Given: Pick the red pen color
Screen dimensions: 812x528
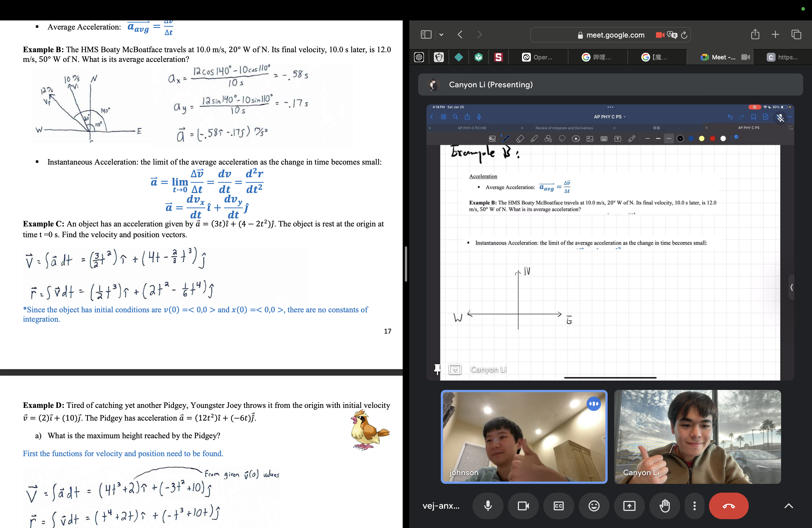Looking at the screenshot, I should coord(712,138).
